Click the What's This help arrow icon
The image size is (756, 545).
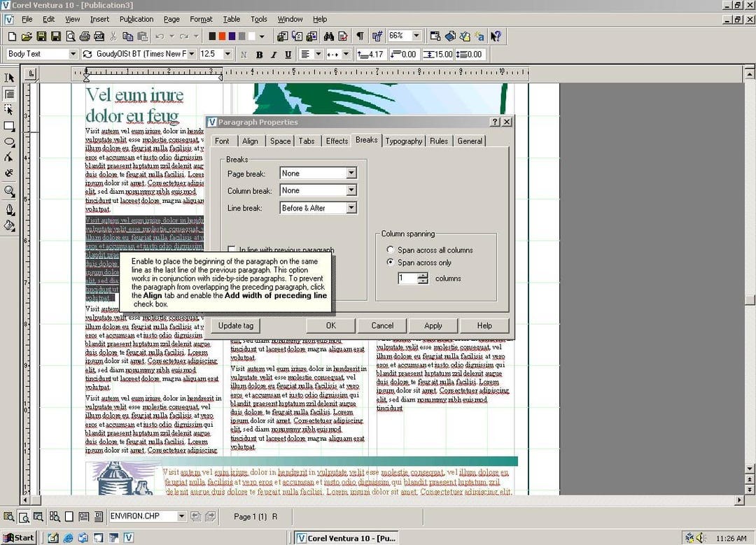(x=496, y=36)
